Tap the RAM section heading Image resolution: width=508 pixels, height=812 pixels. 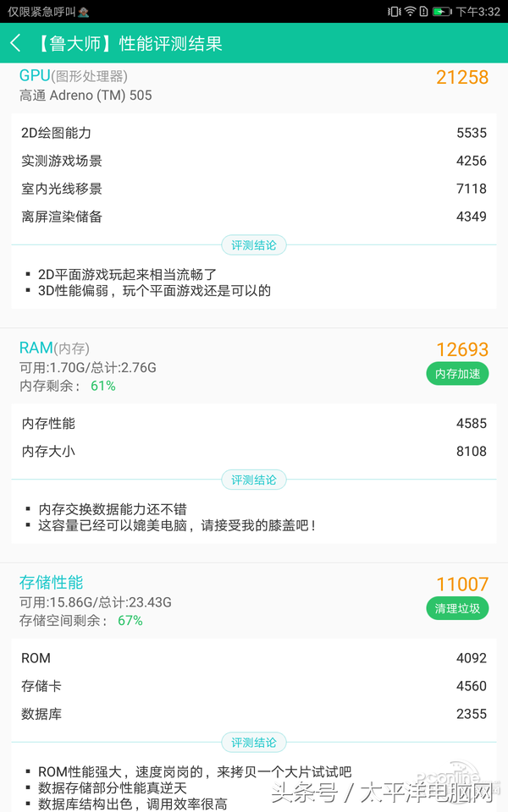(36, 348)
